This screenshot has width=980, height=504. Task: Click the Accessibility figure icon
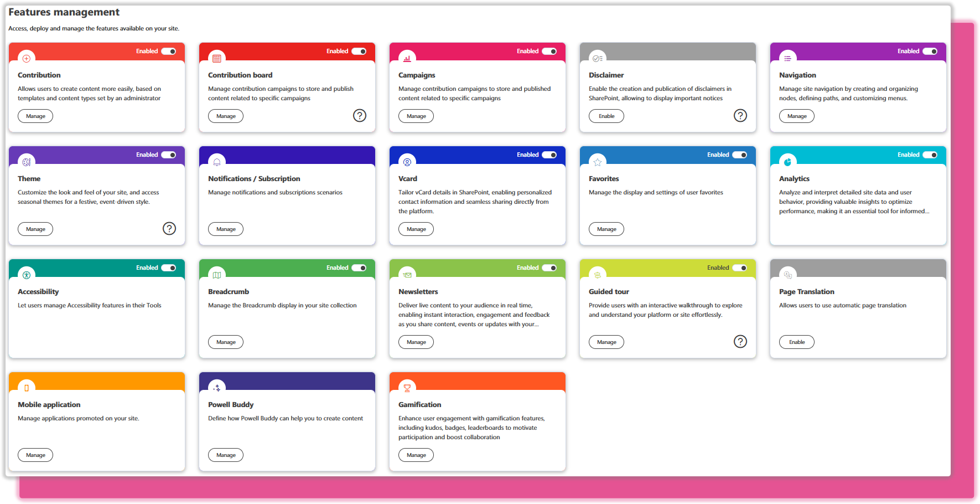coord(27,275)
